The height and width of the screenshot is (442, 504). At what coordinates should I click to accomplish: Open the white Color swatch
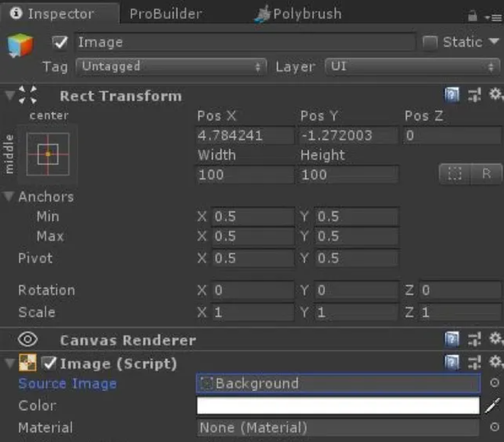coord(338,405)
